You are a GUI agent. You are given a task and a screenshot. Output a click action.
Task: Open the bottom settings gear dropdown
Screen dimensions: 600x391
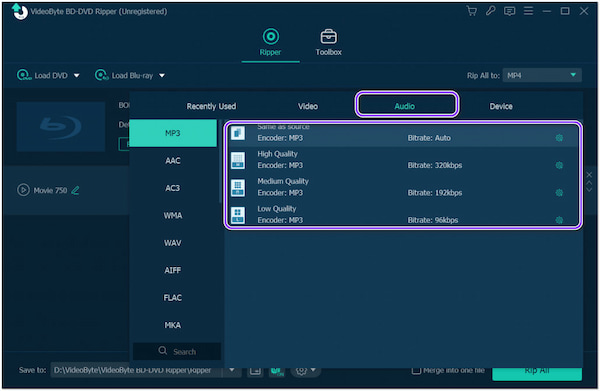point(305,370)
